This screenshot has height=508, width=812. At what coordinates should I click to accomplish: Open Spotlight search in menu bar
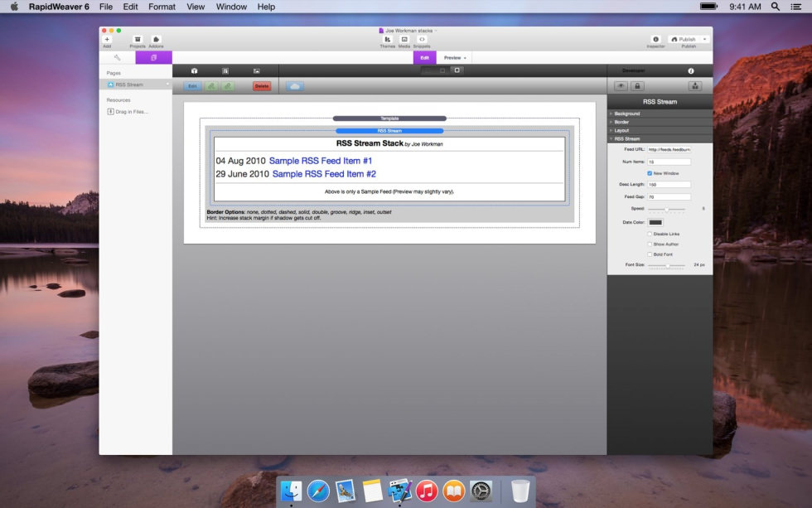coord(776,7)
